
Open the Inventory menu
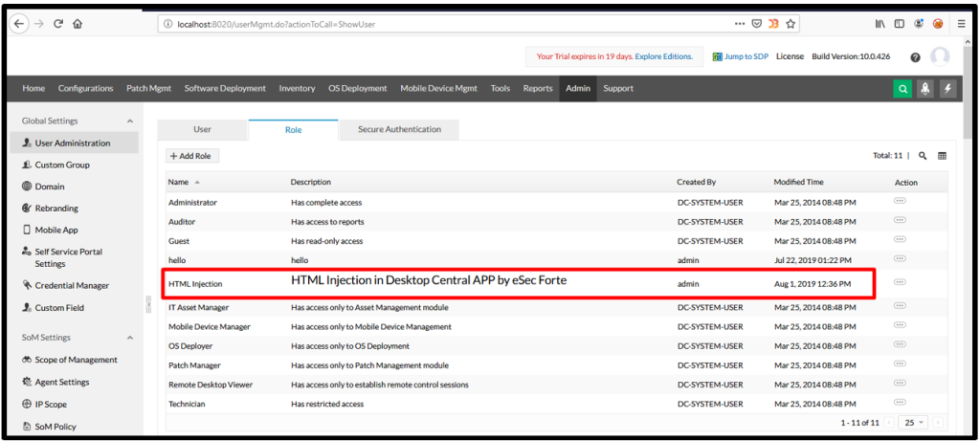coord(297,89)
